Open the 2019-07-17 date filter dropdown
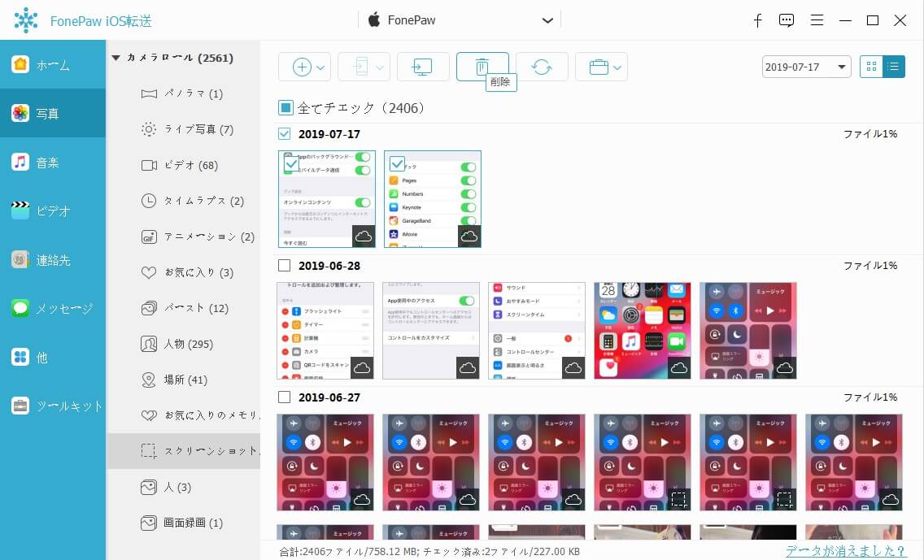Image resolution: width=924 pixels, height=560 pixels. click(805, 67)
